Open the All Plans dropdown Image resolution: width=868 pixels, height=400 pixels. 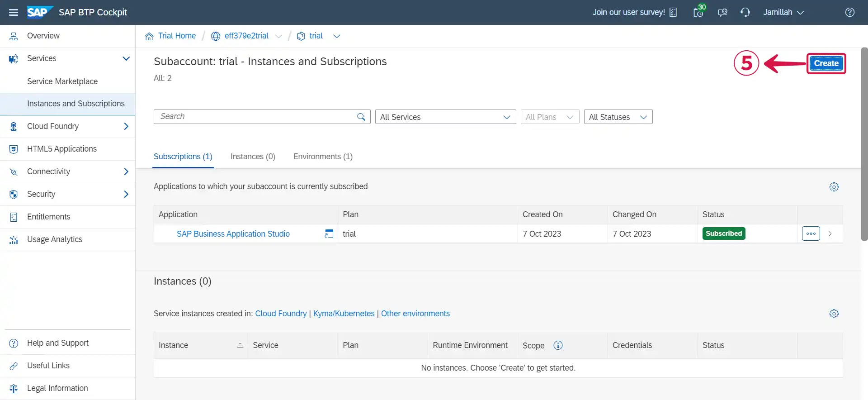[550, 117]
